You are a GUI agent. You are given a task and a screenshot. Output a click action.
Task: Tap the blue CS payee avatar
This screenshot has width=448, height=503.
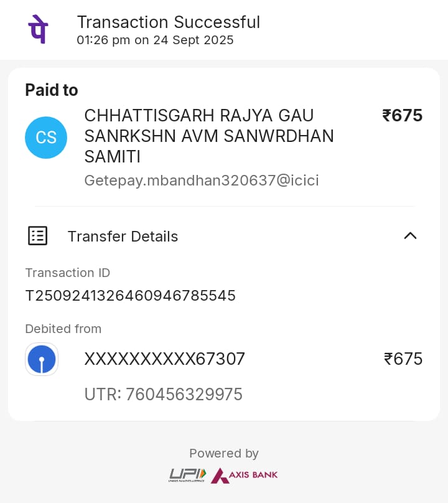46,138
